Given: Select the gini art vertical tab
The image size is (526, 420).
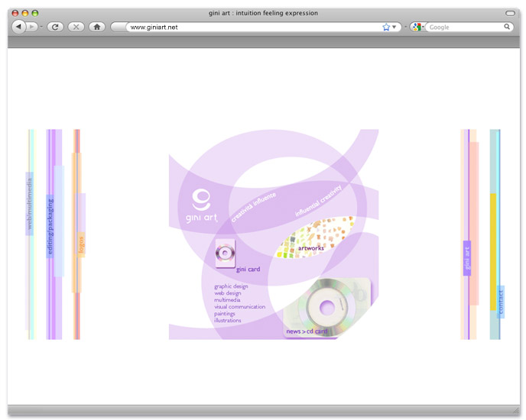Looking at the screenshot, I should (467, 258).
